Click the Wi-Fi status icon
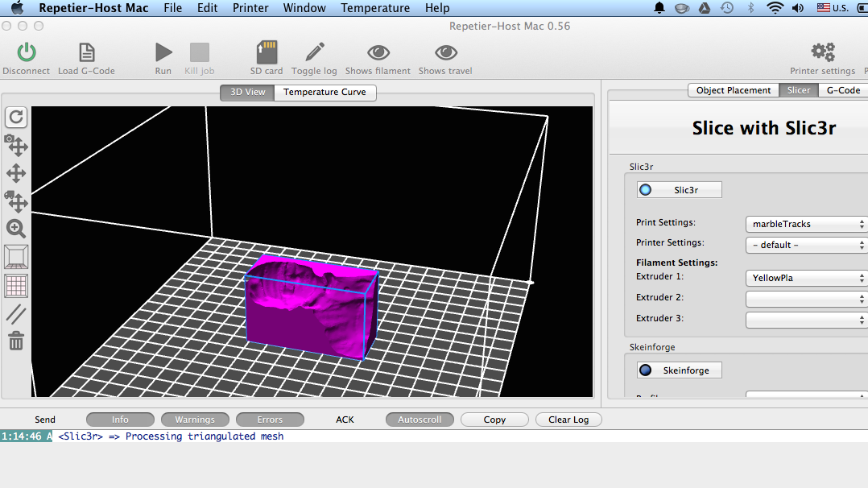The image size is (868, 488). [775, 8]
